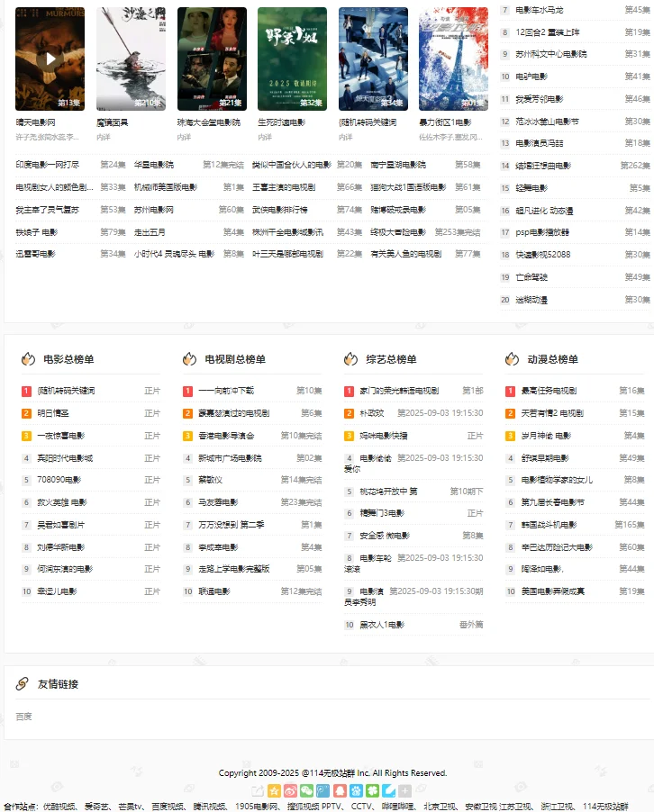Open the 魔镜面具 poster thumbnail
Screen dimensions: 654x812
(132, 59)
